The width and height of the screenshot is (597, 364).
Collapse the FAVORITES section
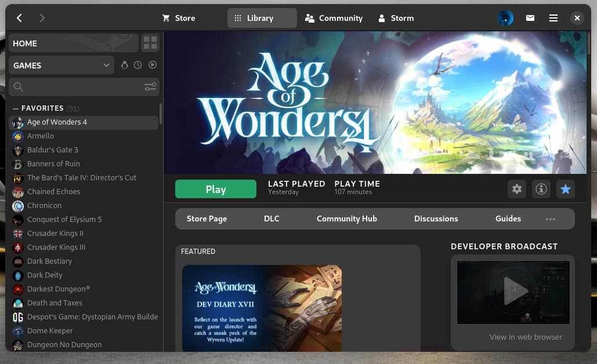coord(16,108)
